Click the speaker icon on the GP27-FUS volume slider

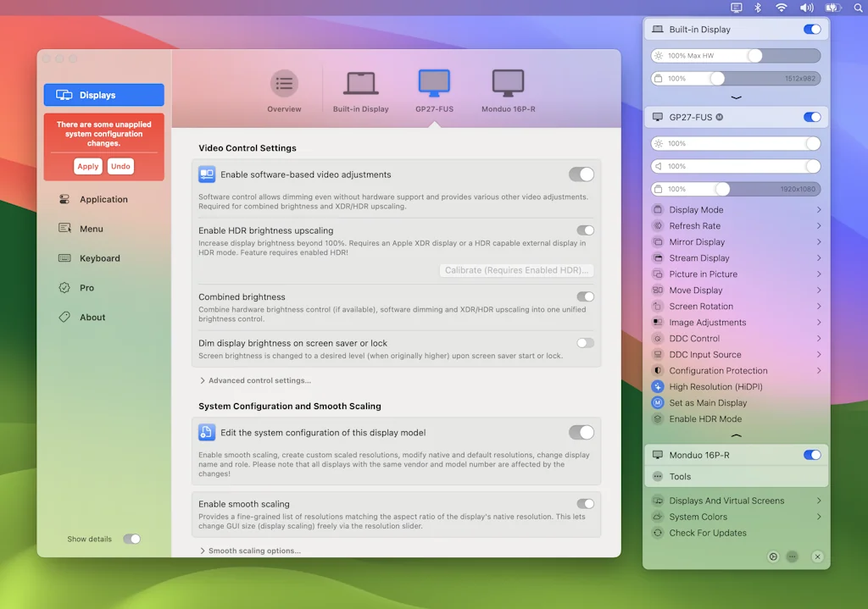coord(658,166)
